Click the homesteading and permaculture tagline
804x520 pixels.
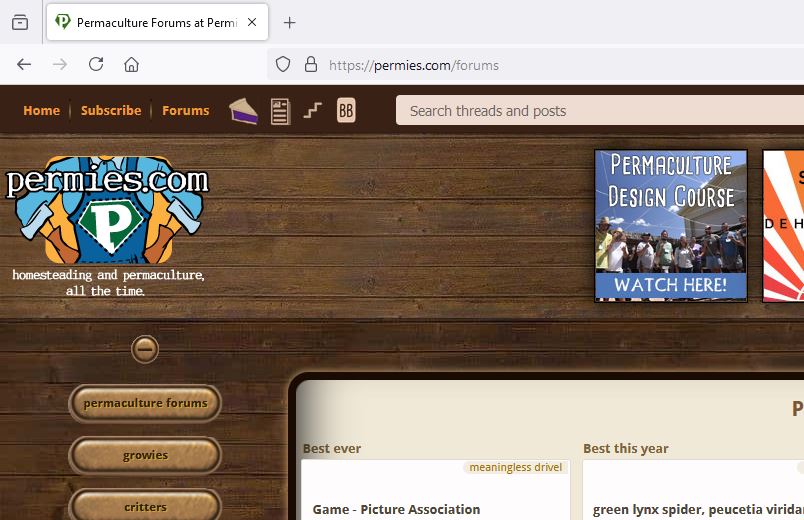coord(108,283)
